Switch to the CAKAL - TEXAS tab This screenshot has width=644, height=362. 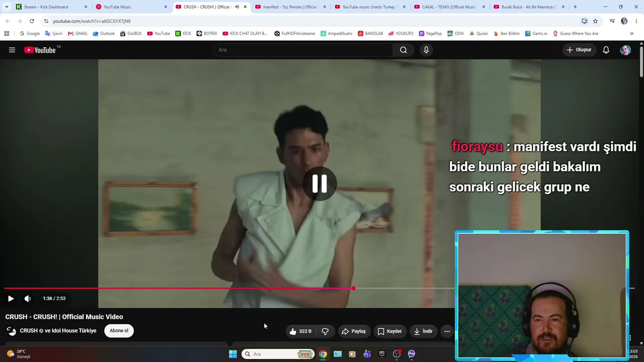pos(449,7)
